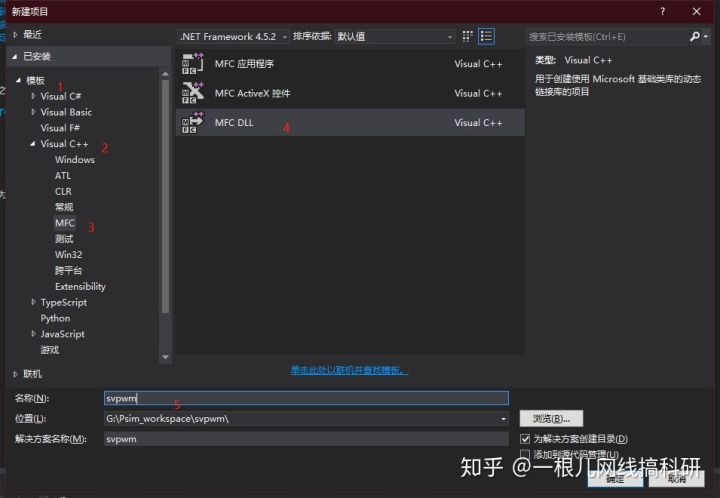
Task: Click the 搜索已安装模板 search box
Action: click(x=607, y=37)
